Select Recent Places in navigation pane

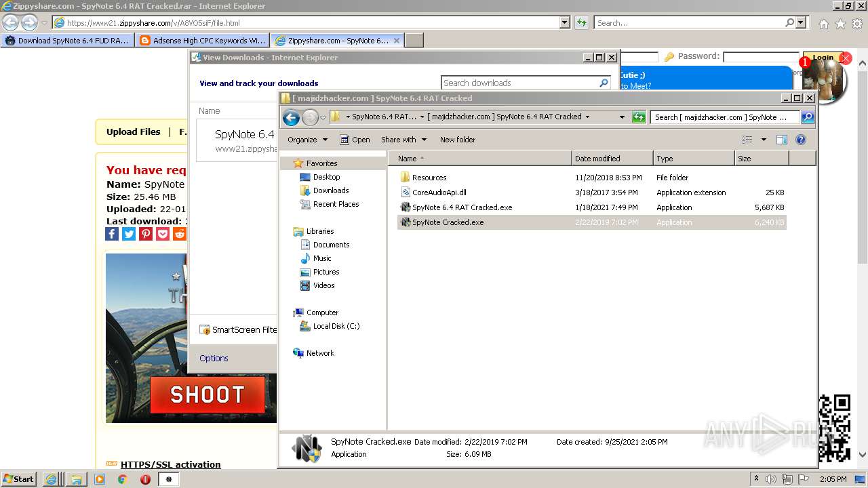336,204
